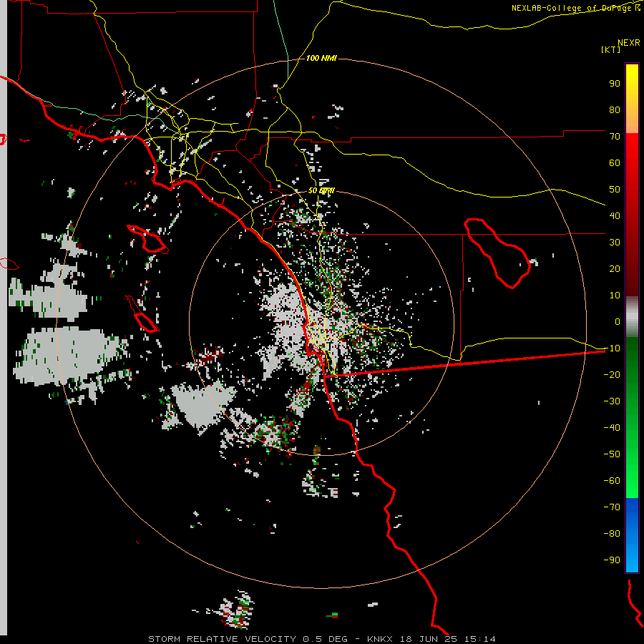
Task: Click the 90 value on the velocity scale
Action: pos(615,84)
